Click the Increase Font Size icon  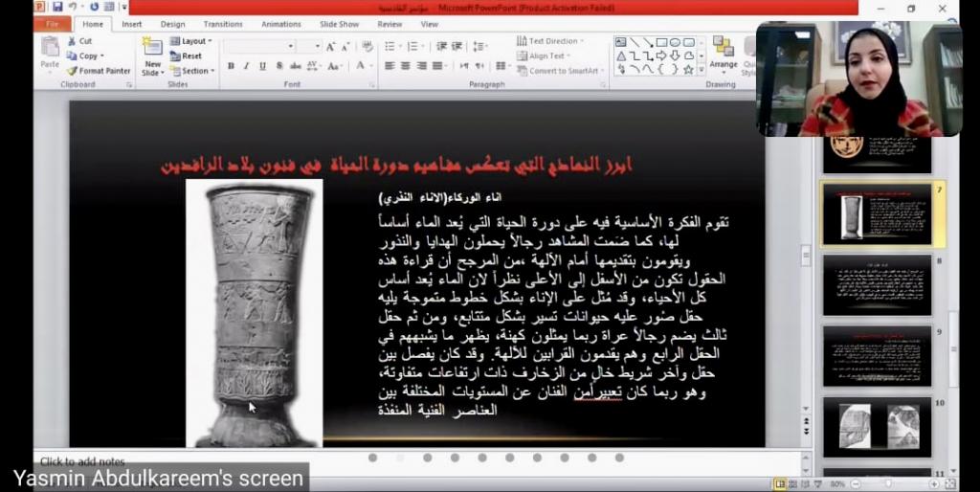(x=331, y=46)
